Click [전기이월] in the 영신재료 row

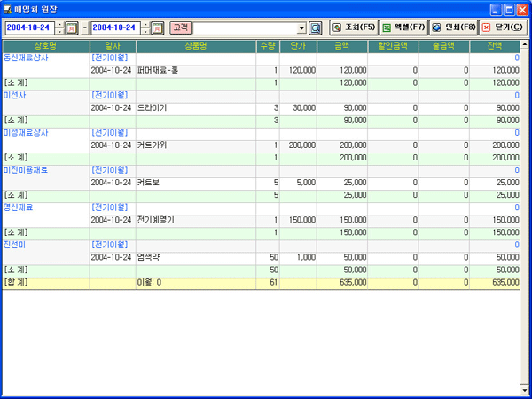[110, 207]
